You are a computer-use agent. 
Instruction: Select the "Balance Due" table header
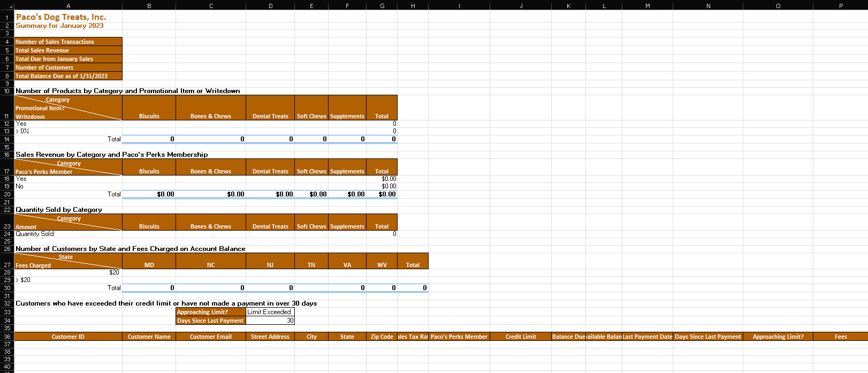(x=568, y=337)
